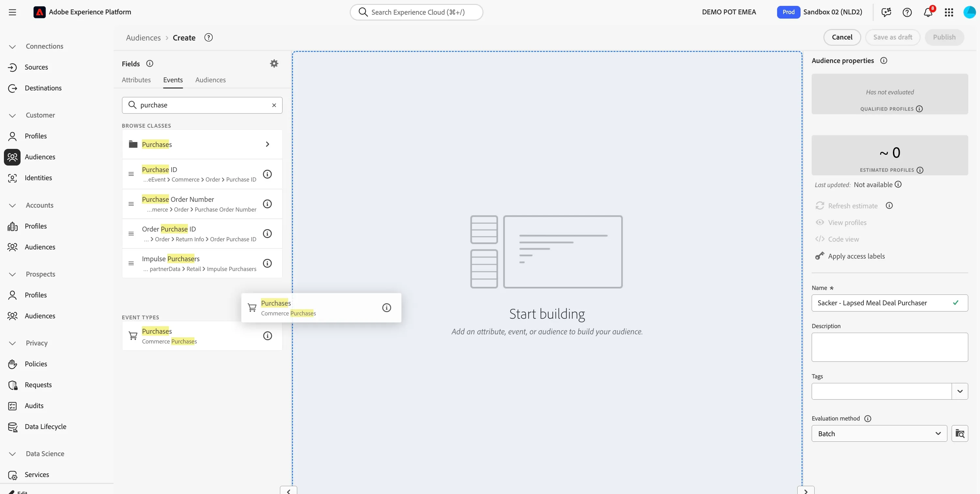Open the Tags dropdown arrow
Viewport: 980px width, 494px height.
pos(959,391)
